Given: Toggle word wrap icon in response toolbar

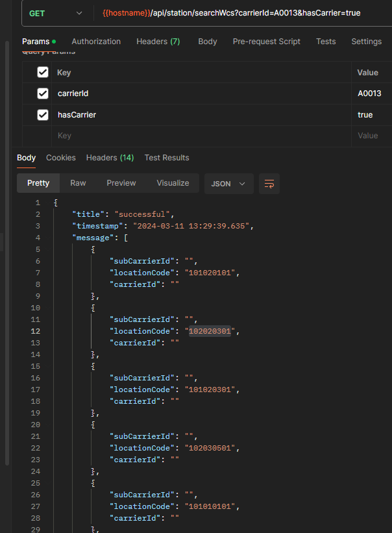Looking at the screenshot, I should pyautogui.click(x=269, y=184).
